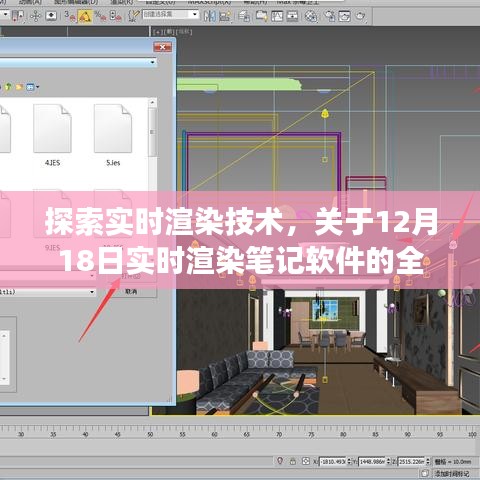
Task: Toggle Absolute transform mode icon
Action: click(x=306, y=461)
